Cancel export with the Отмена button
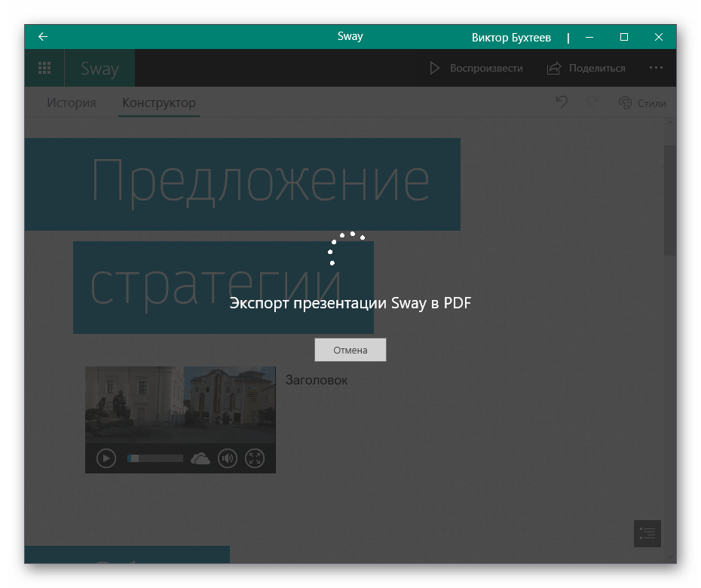 tap(350, 350)
